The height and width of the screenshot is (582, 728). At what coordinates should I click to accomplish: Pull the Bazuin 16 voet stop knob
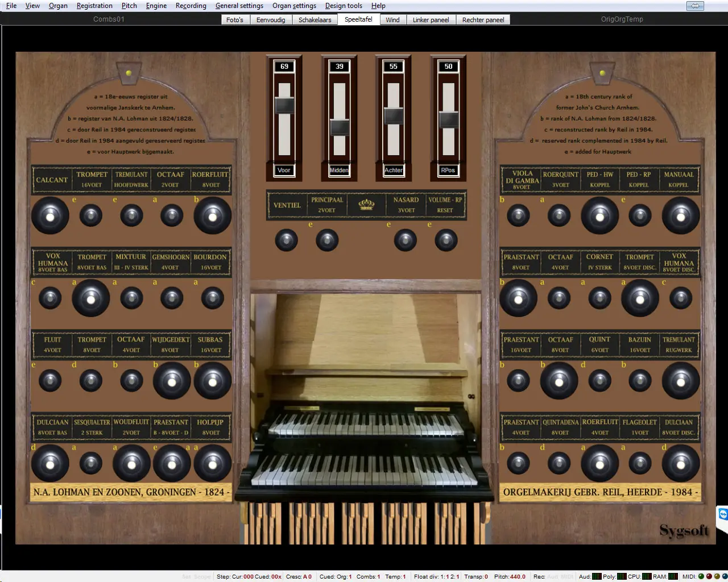[640, 381]
